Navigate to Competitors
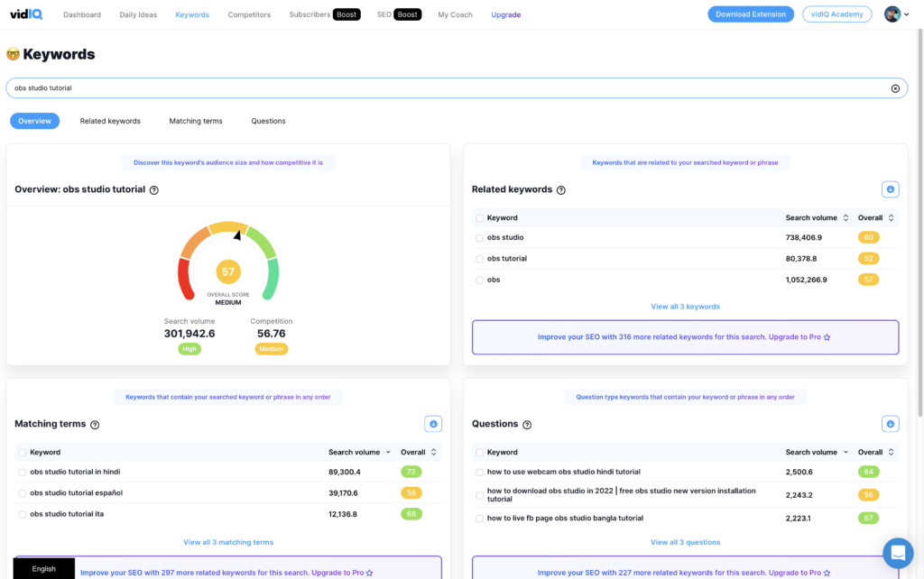The image size is (924, 579). [x=249, y=14]
